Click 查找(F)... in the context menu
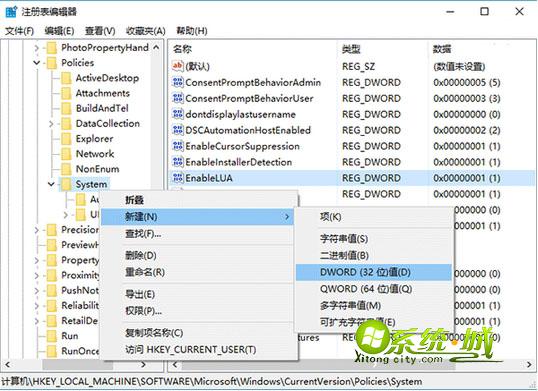The width and height of the screenshot is (538, 391). point(197,234)
